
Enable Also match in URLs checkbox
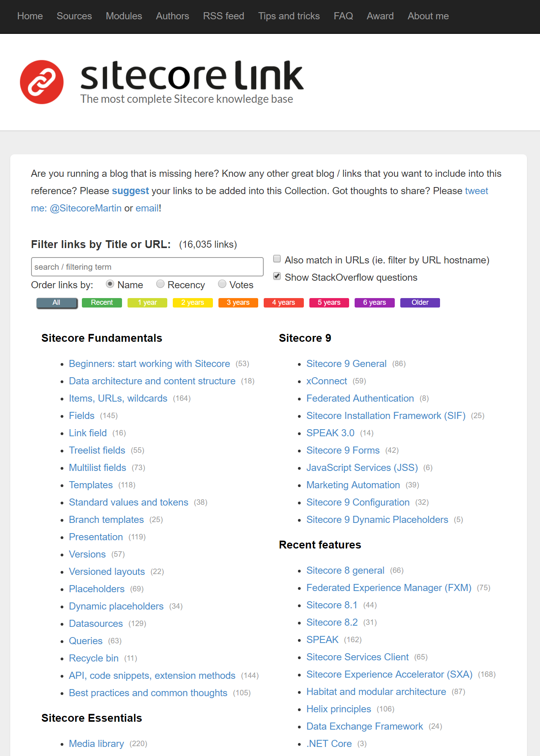click(x=277, y=259)
